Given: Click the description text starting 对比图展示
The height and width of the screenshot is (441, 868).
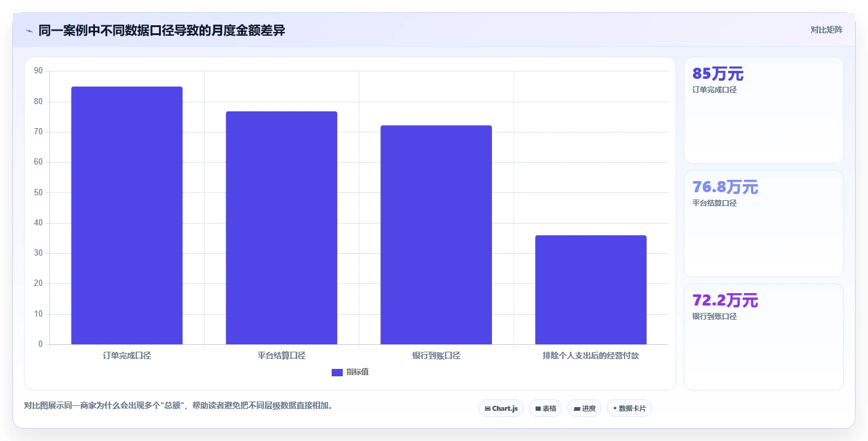Looking at the screenshot, I should coord(179,405).
